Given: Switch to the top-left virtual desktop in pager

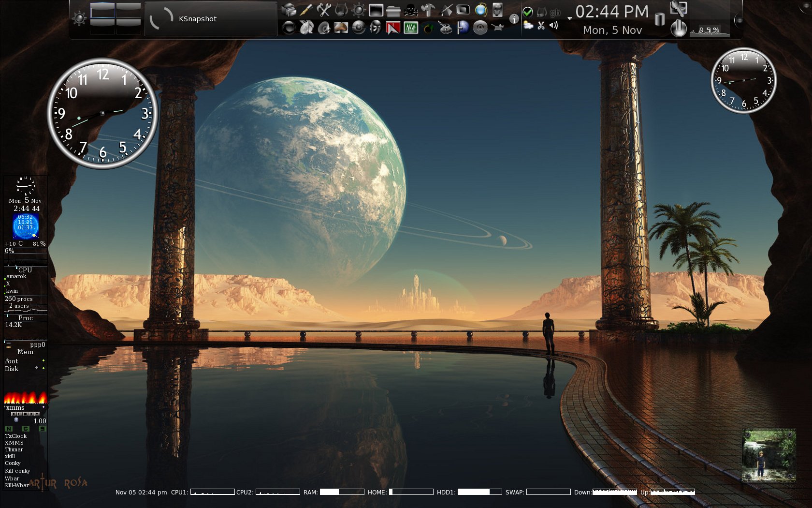Looking at the screenshot, I should [x=102, y=10].
